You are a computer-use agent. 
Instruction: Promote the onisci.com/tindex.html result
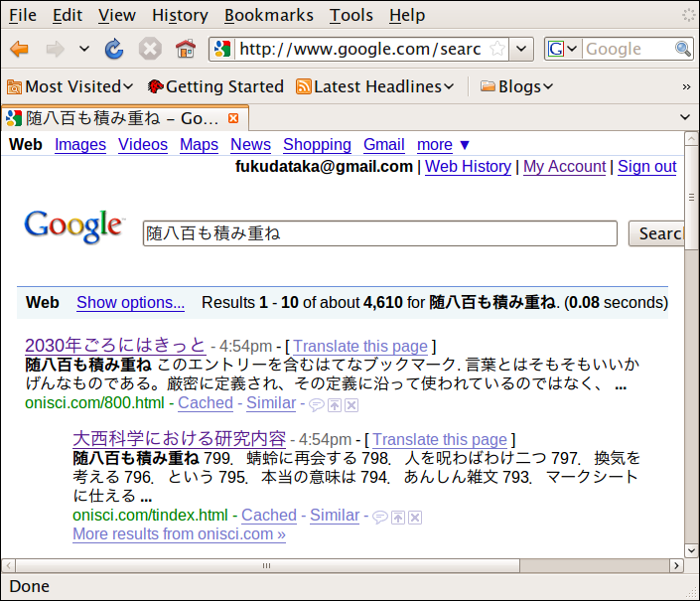coord(398,517)
